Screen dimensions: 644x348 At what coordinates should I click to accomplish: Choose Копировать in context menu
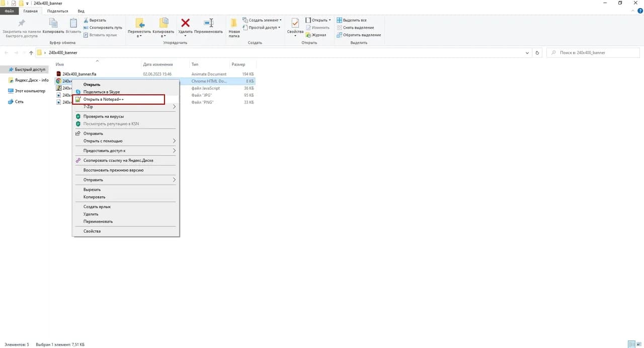pyautogui.click(x=126, y=197)
